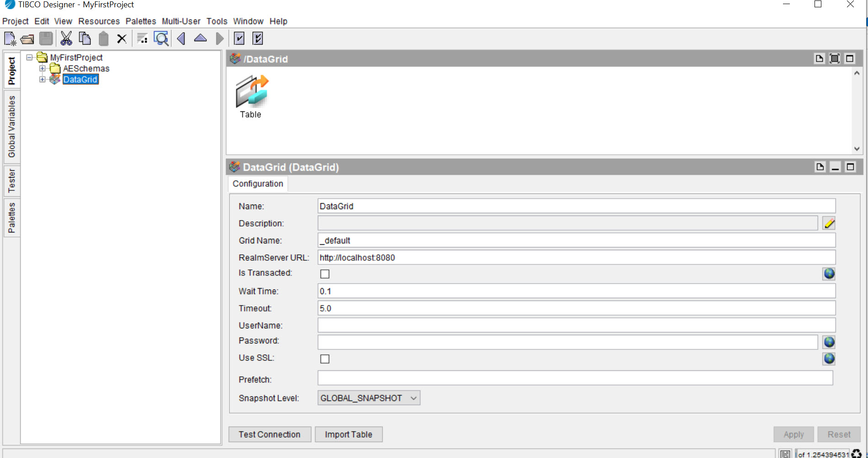This screenshot has width=868, height=458.
Task: Open the Resources menu
Action: 99,21
